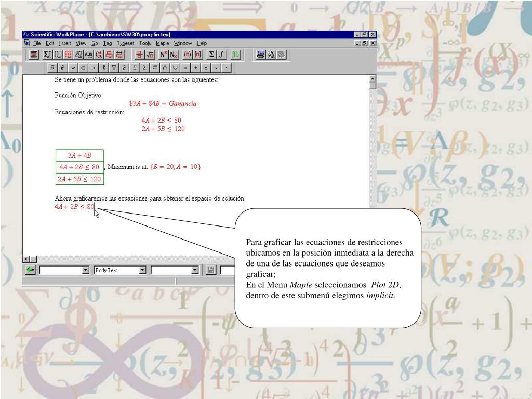Insert the division symbol

tap(195, 68)
